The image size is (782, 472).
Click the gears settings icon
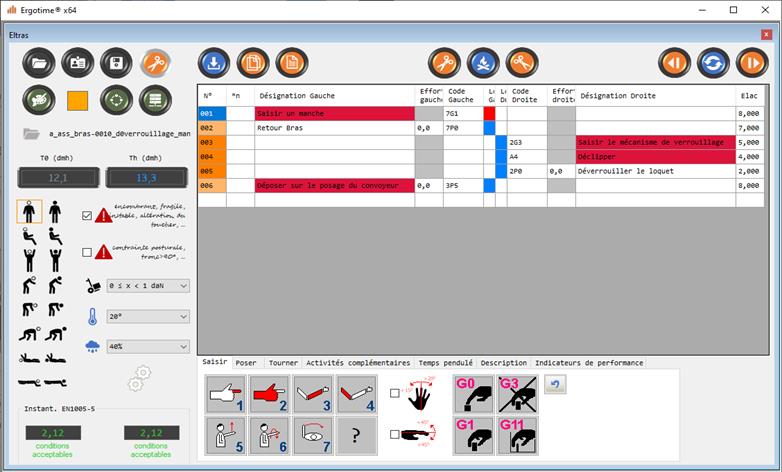tap(139, 378)
